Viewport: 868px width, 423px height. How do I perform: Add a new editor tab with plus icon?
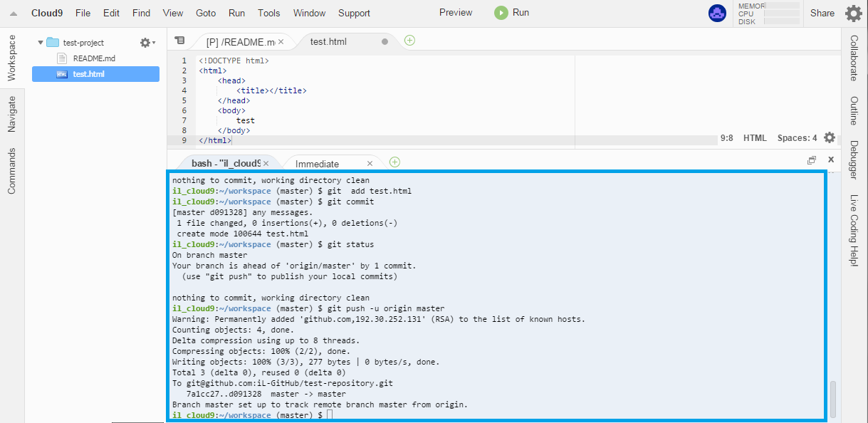(409, 41)
